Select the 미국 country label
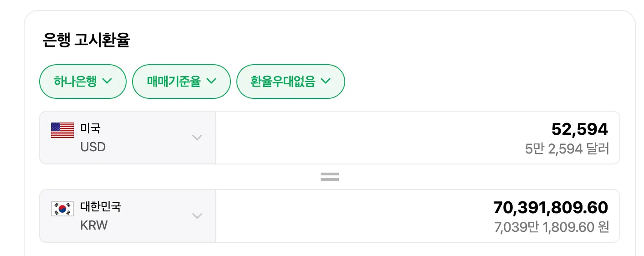644x256 pixels. [x=90, y=128]
